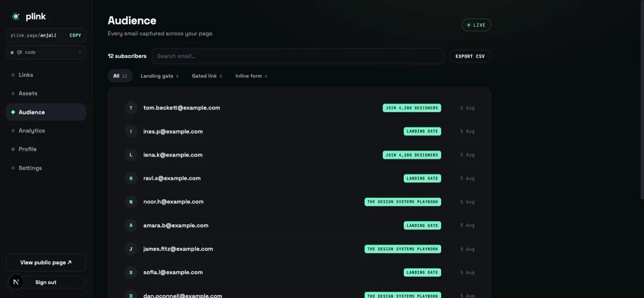Open the Assets section
Image resolution: width=644 pixels, height=298 pixels.
tap(46, 93)
